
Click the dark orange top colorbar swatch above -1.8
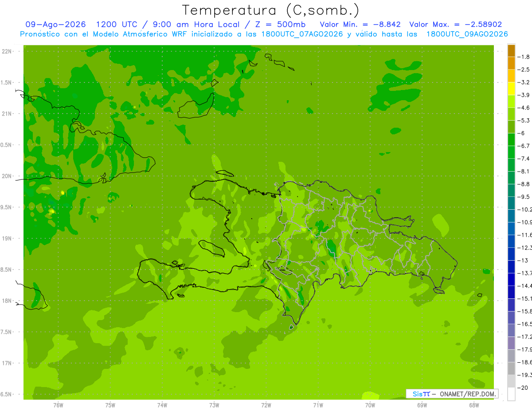tap(511, 51)
